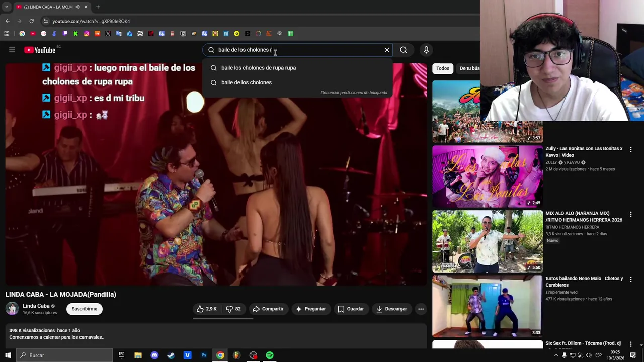Viewport: 644px width, 362px height.
Task: Click the Preguntar button
Action: [311, 309]
